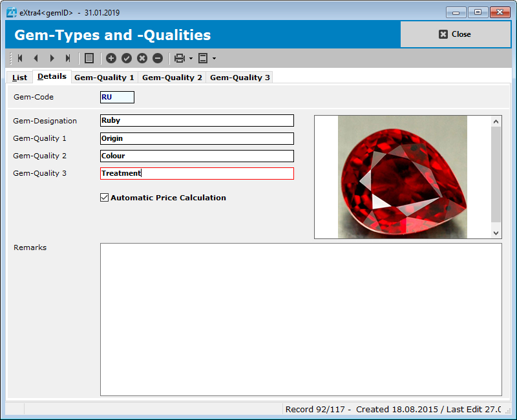
Task: Navigate to the last record
Action: pyautogui.click(x=67, y=58)
